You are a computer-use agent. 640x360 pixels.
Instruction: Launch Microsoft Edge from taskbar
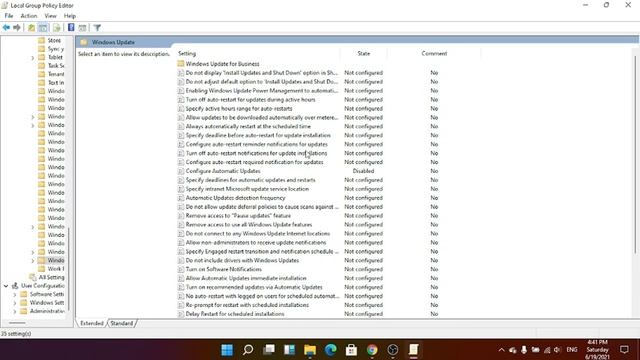[331, 350]
